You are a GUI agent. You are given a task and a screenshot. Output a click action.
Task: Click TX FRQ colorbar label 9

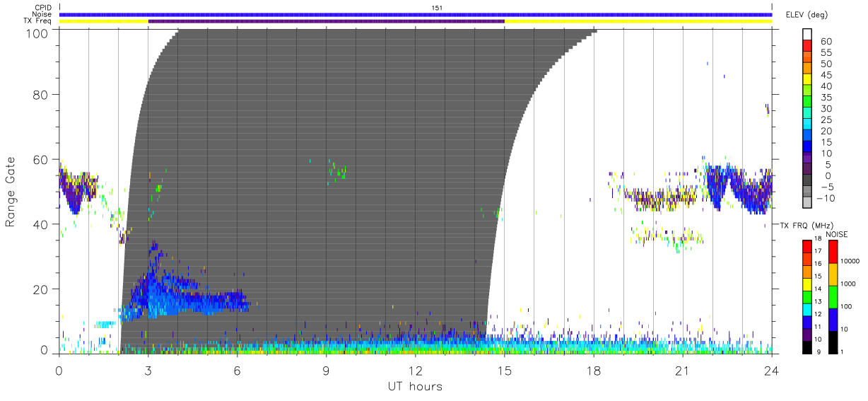818,352
